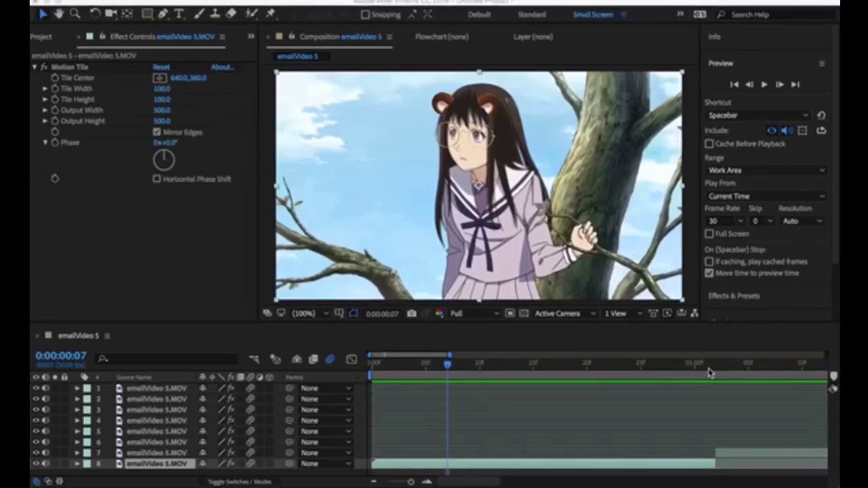
Task: Open the viewer resolution Full dropdown
Action: [475, 313]
